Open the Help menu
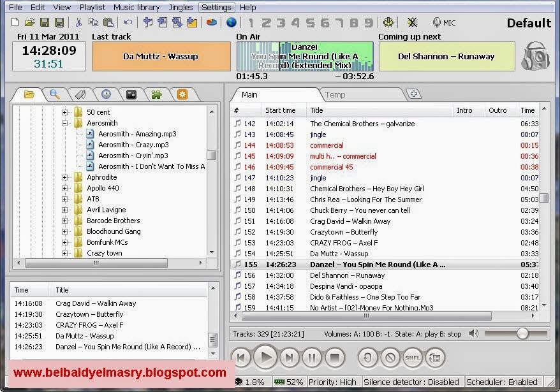560x392 pixels. pos(247,7)
